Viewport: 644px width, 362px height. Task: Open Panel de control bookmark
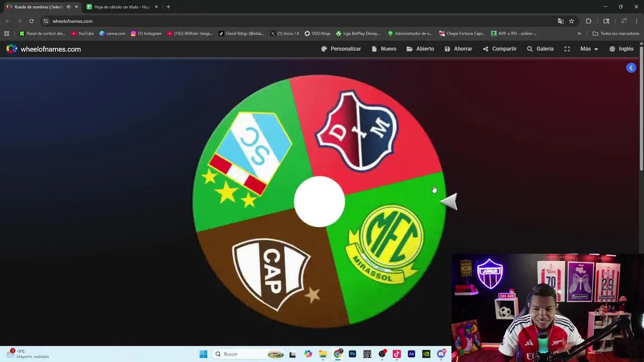coord(42,34)
